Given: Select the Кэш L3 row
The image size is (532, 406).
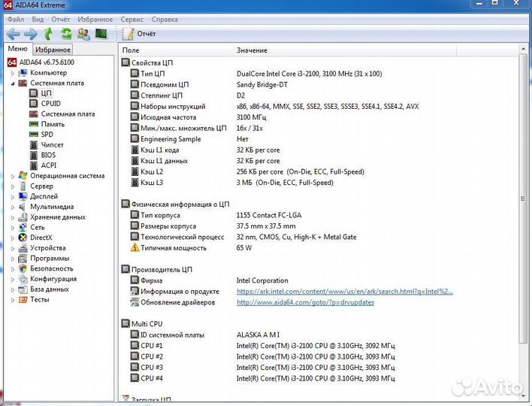Looking at the screenshot, I should [x=232, y=183].
